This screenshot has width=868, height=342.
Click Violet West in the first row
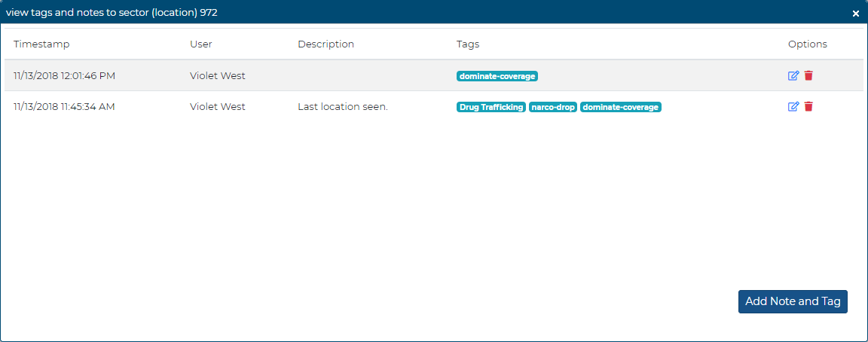pos(217,76)
